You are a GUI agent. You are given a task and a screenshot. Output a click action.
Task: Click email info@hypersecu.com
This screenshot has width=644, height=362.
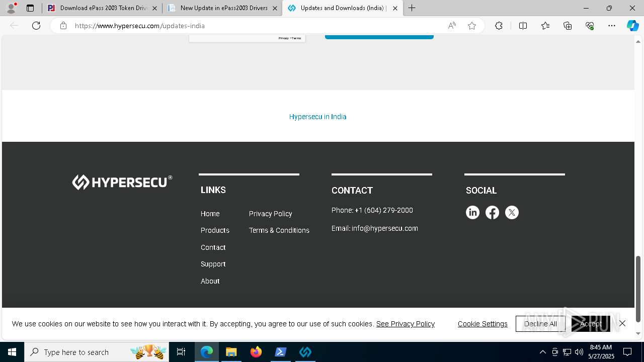(x=385, y=228)
